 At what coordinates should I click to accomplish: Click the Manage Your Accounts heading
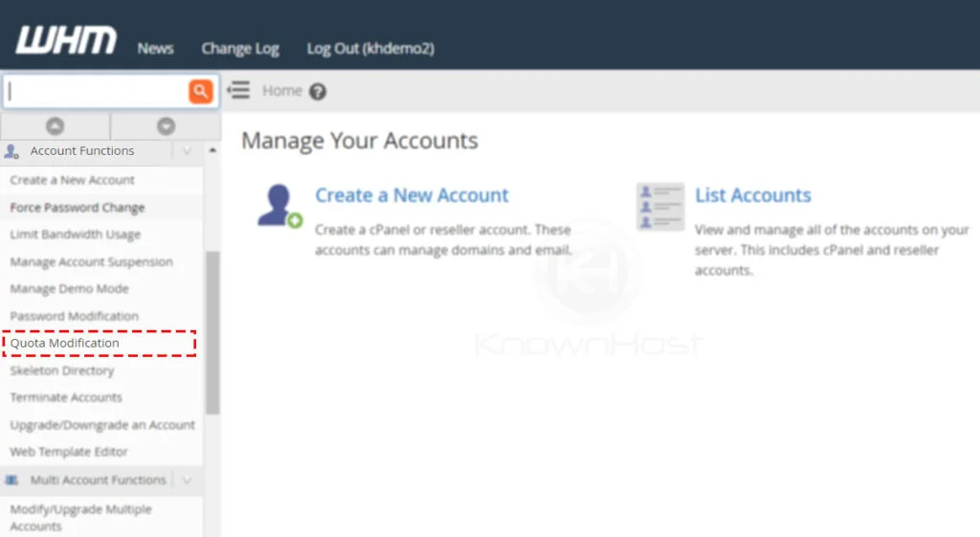click(x=360, y=141)
